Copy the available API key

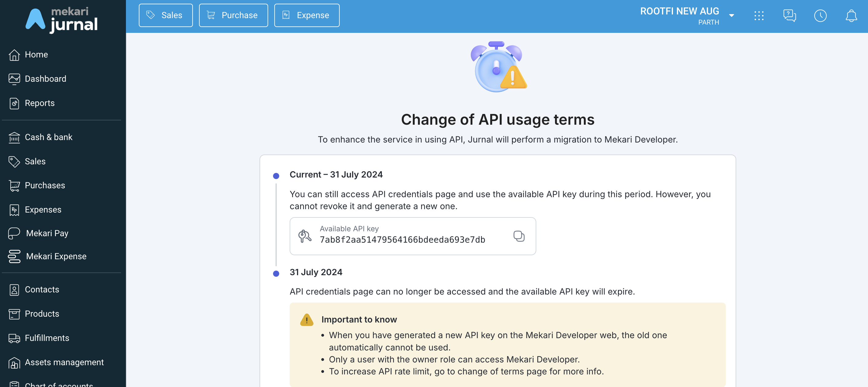pos(518,236)
